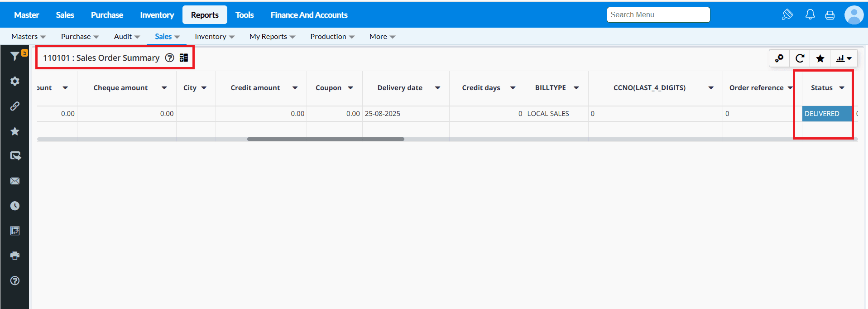Expand the Masters submenu dropdown
The image size is (868, 309).
(x=29, y=37)
